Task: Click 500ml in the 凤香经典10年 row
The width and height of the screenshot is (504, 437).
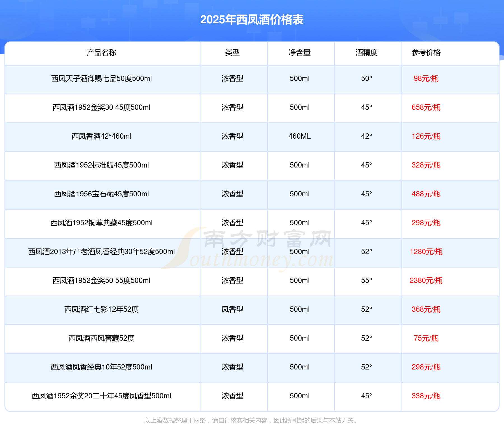Action: (300, 367)
